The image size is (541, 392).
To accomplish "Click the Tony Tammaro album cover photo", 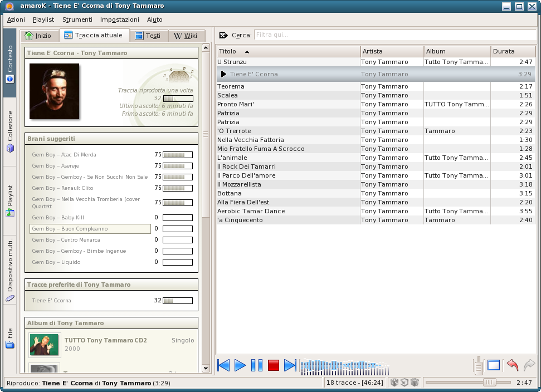I will (54, 91).
